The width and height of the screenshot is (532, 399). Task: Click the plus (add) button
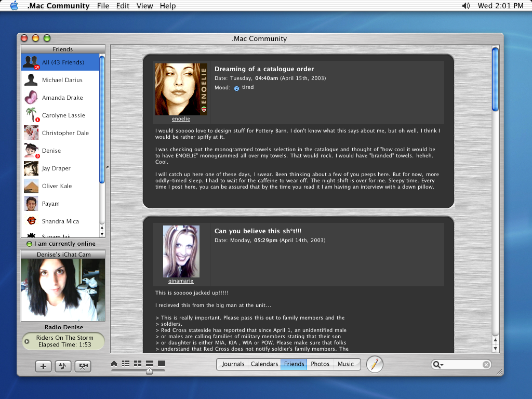(x=44, y=366)
